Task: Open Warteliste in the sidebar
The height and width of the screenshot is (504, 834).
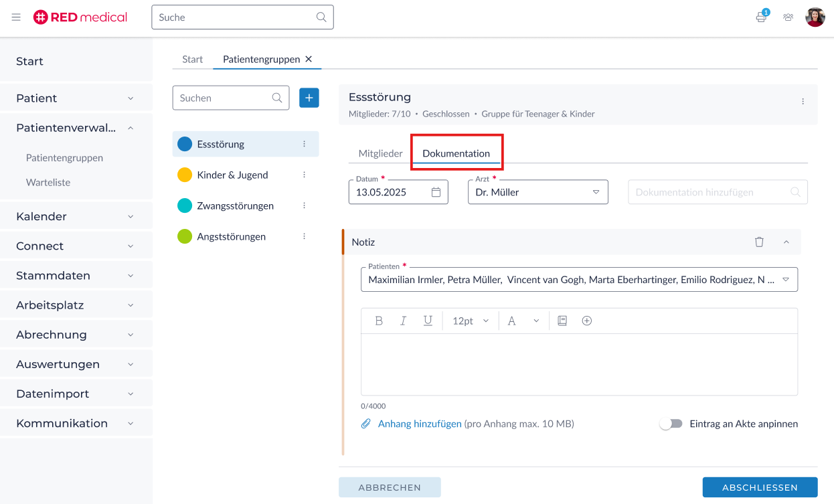Action: pos(48,182)
